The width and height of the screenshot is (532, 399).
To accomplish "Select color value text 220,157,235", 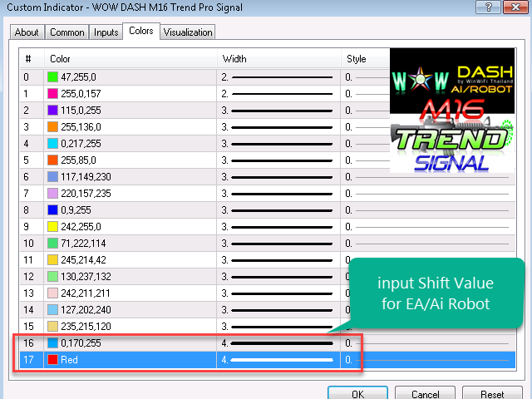I will (86, 194).
